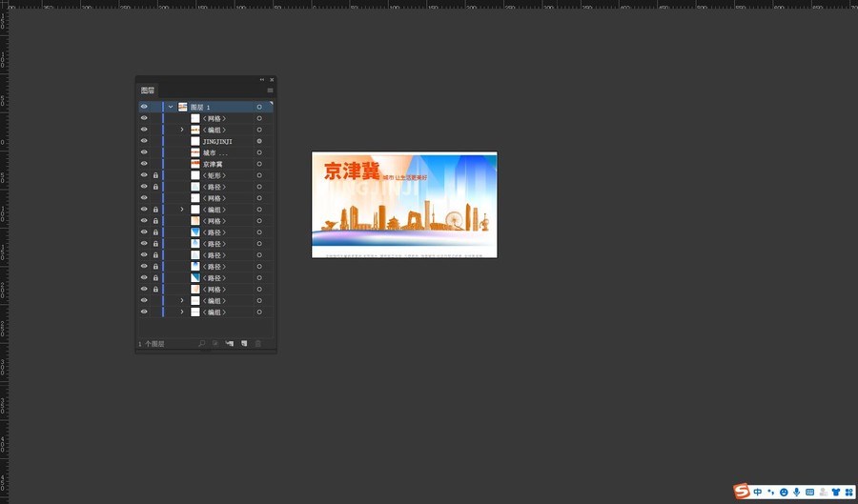Image resolution: width=858 pixels, height=504 pixels.
Task: Select the 图层 1 top layer row
Action: point(206,107)
